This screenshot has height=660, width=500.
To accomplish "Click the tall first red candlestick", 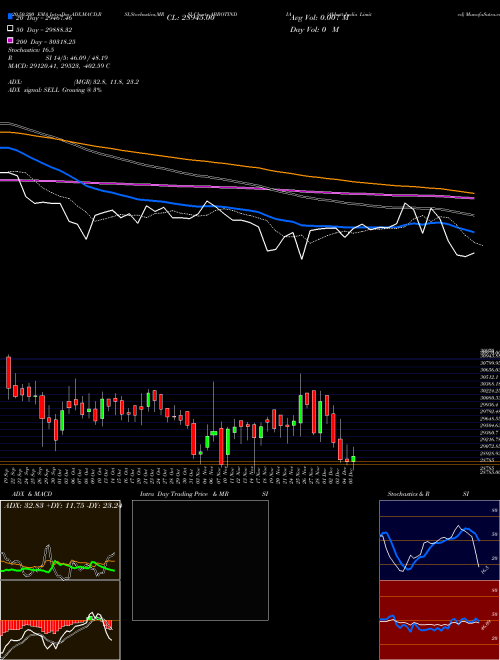I will (8, 373).
